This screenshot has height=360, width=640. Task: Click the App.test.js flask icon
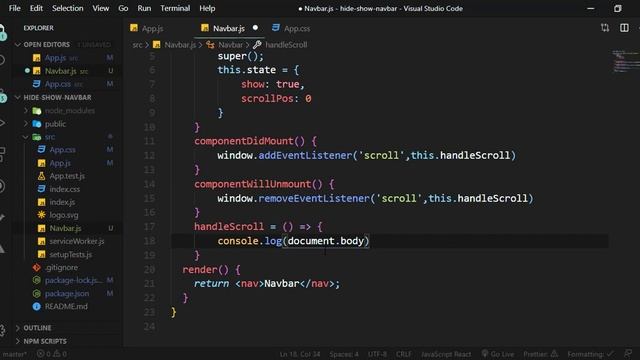41,176
